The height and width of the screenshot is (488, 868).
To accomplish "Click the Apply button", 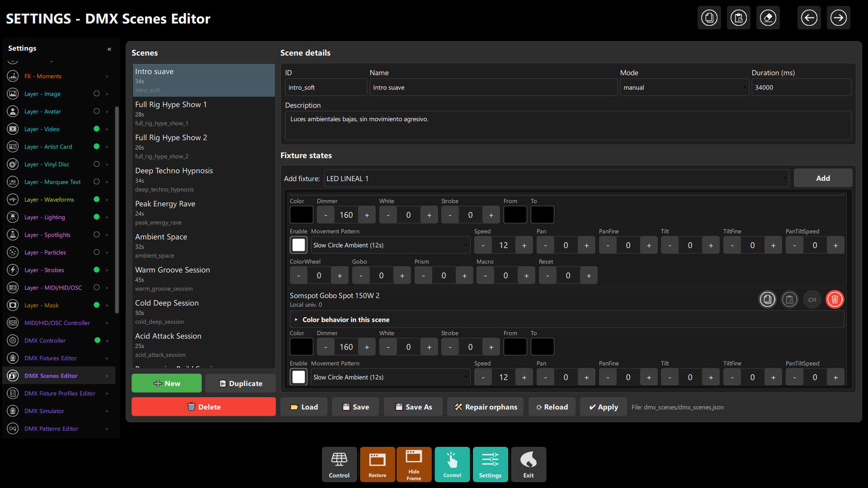I will [604, 407].
